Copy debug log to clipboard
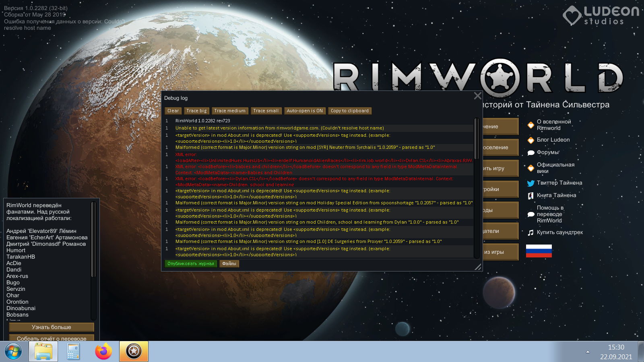The image size is (644, 362). click(x=350, y=111)
